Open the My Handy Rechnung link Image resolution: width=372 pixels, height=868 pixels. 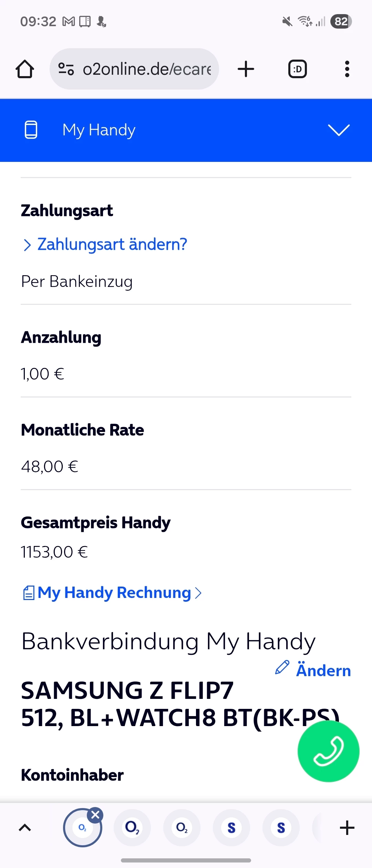click(x=114, y=593)
